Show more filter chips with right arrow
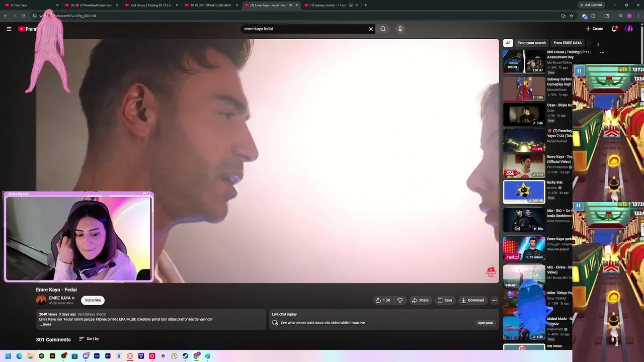 coord(598,44)
